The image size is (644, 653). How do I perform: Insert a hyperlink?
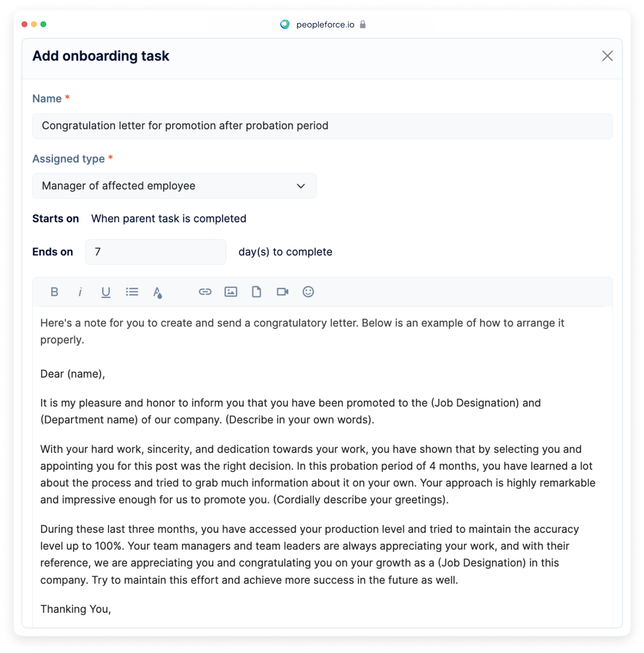[205, 291]
